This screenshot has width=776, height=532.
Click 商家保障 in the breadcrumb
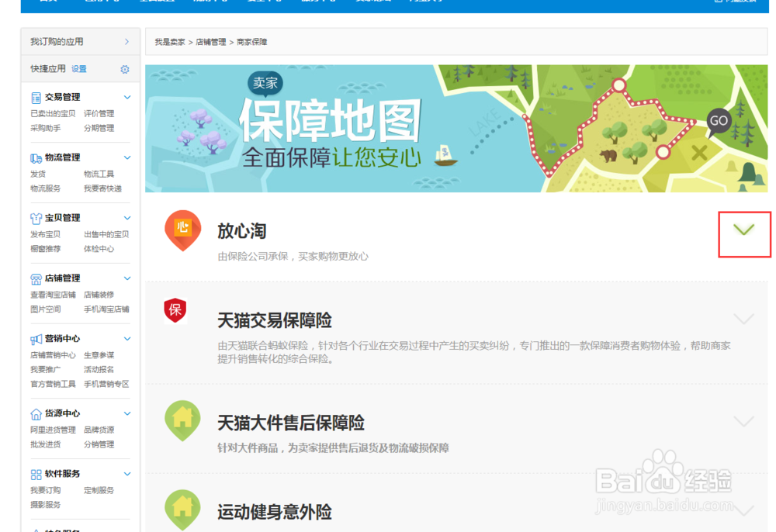tap(252, 42)
